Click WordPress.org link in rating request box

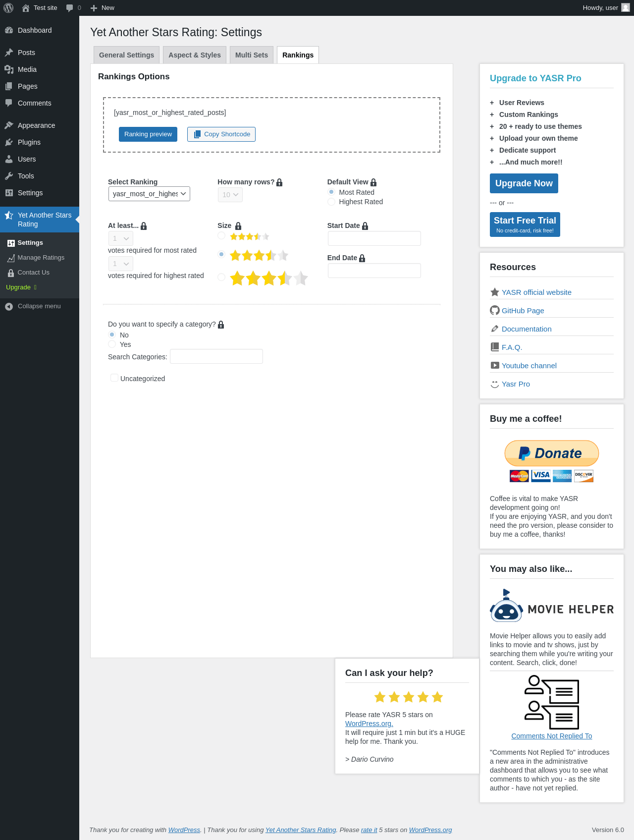[369, 724]
